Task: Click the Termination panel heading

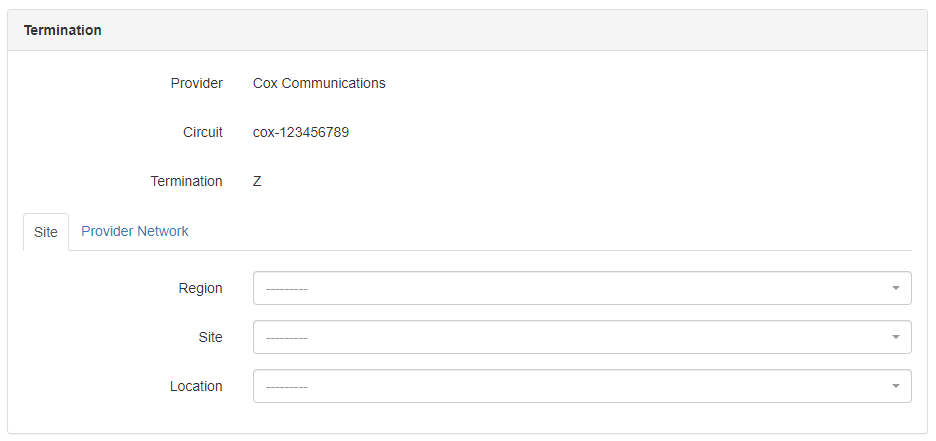Action: (63, 30)
